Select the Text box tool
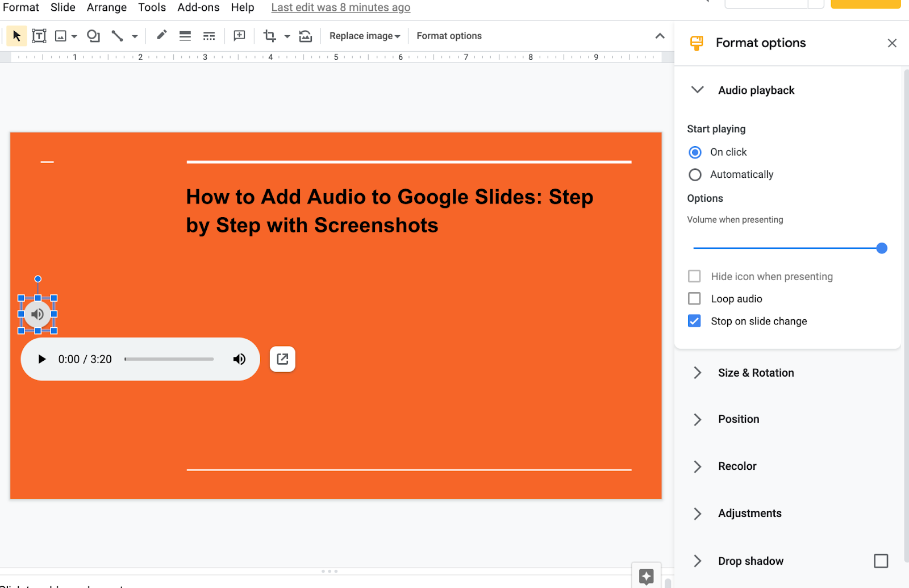Image resolution: width=909 pixels, height=588 pixels. coord(39,35)
